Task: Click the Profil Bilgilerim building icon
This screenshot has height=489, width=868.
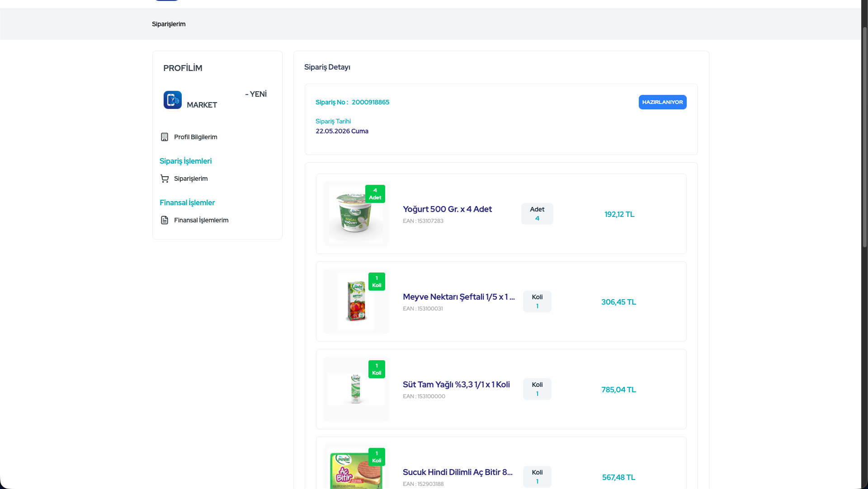Action: 165,137
